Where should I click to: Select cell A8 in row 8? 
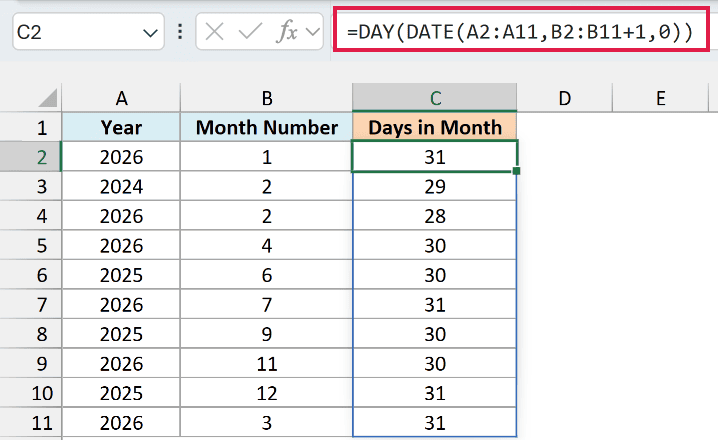[121, 334]
